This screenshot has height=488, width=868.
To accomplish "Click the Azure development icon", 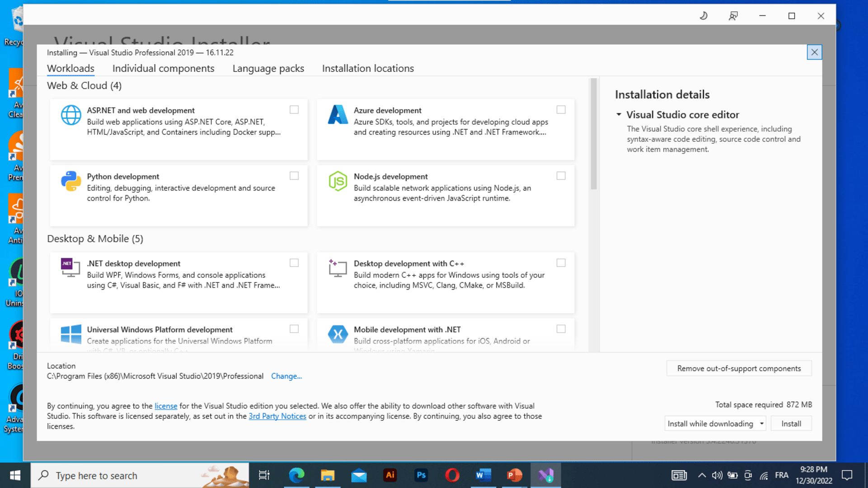I will (x=338, y=115).
